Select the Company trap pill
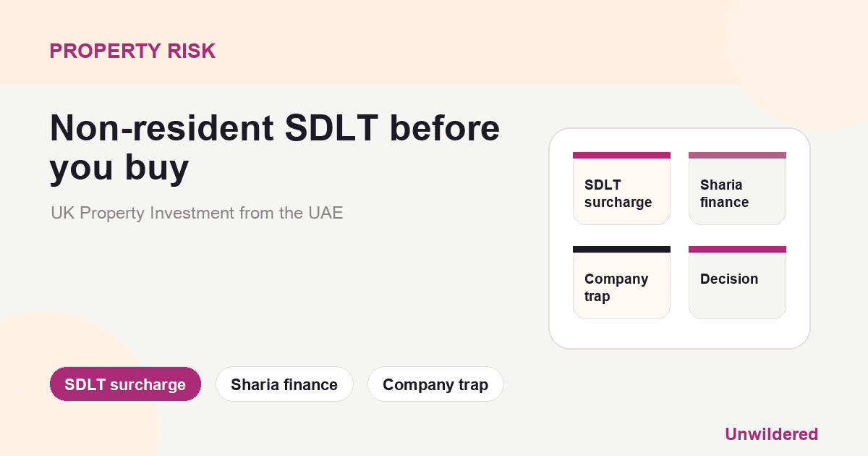Screen dimensions: 868x456 tap(435, 384)
